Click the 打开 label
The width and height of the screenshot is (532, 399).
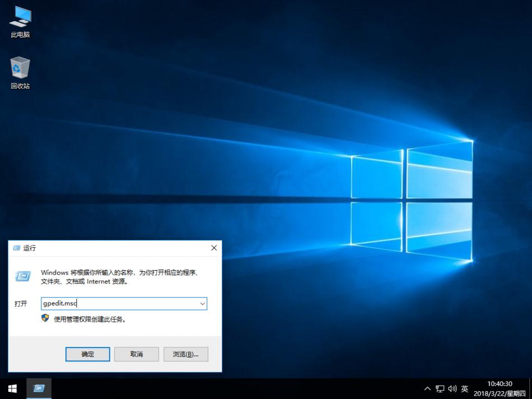(21, 304)
